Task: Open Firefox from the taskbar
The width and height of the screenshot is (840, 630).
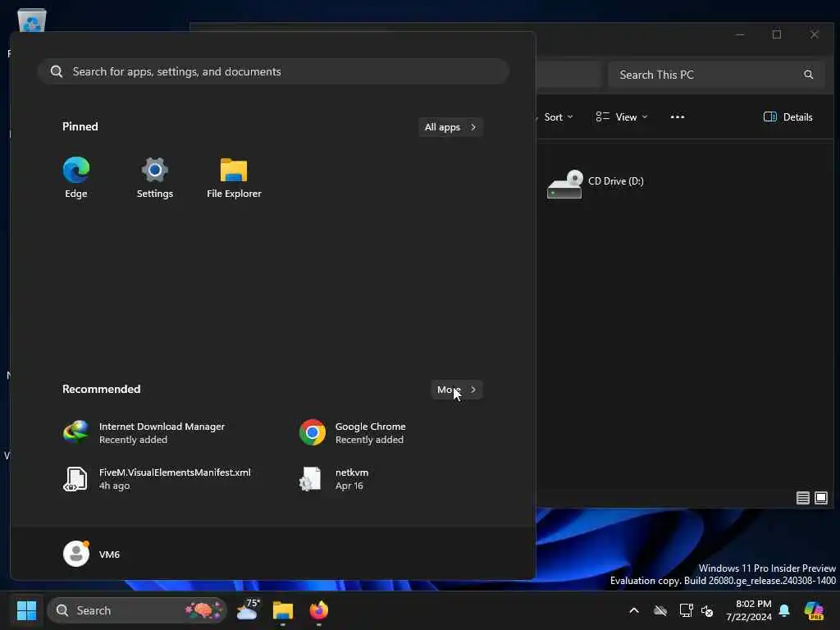Action: coord(319,610)
